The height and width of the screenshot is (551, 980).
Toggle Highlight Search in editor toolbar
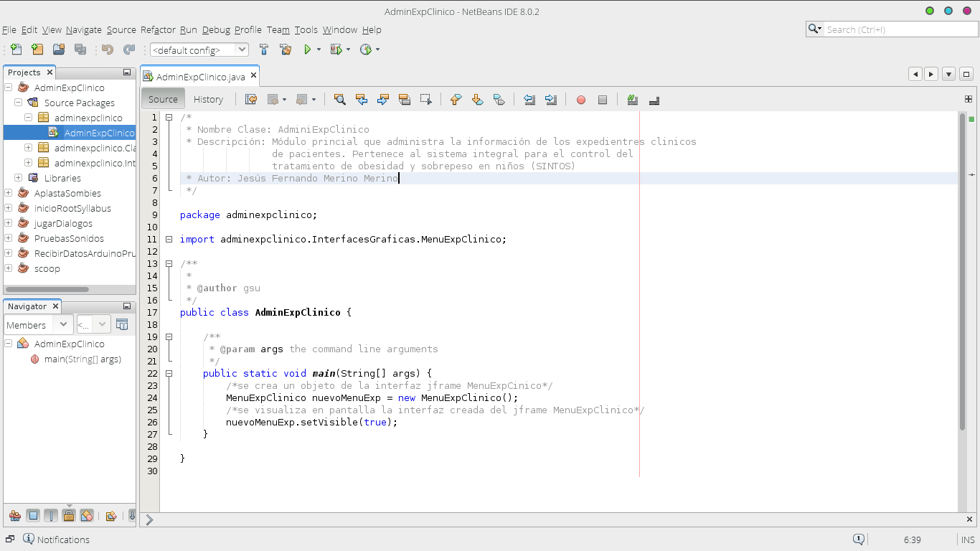pos(405,100)
